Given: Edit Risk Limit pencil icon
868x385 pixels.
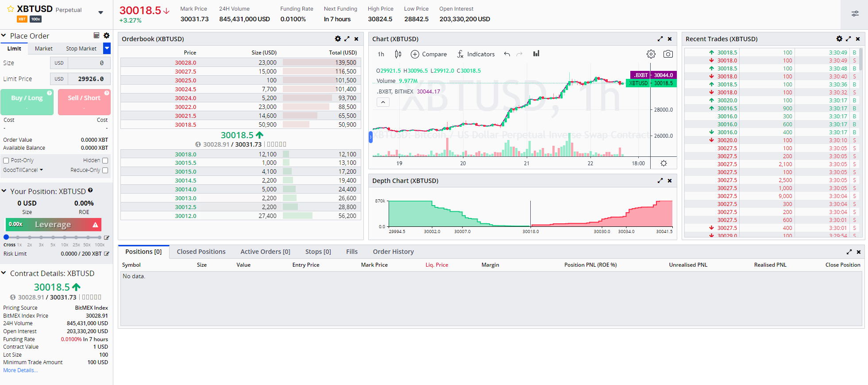Looking at the screenshot, I should (106, 254).
